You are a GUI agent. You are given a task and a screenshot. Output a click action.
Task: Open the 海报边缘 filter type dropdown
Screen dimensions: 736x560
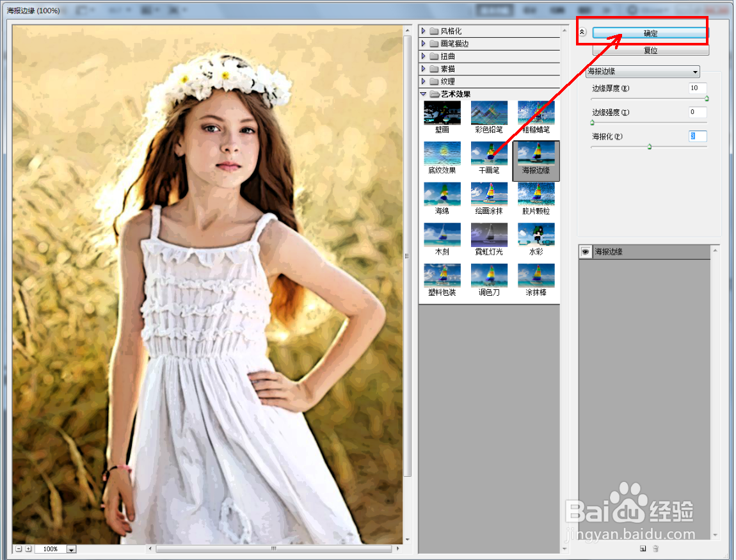click(643, 71)
